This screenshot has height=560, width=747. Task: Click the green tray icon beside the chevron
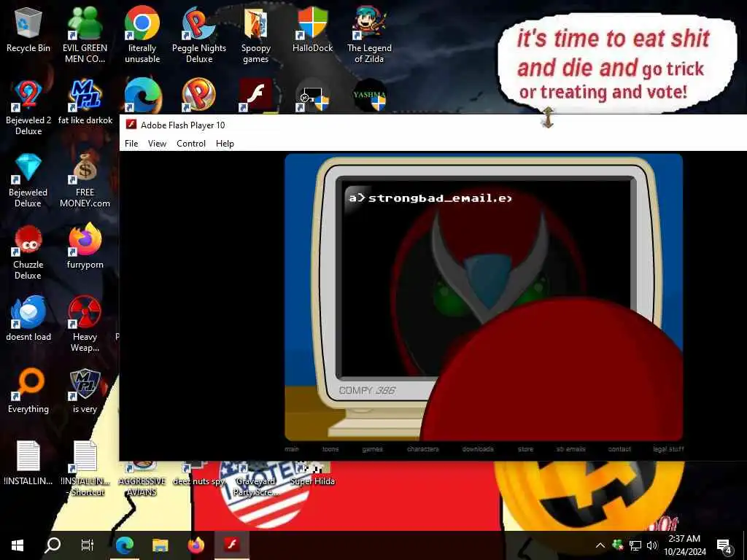[617, 545]
